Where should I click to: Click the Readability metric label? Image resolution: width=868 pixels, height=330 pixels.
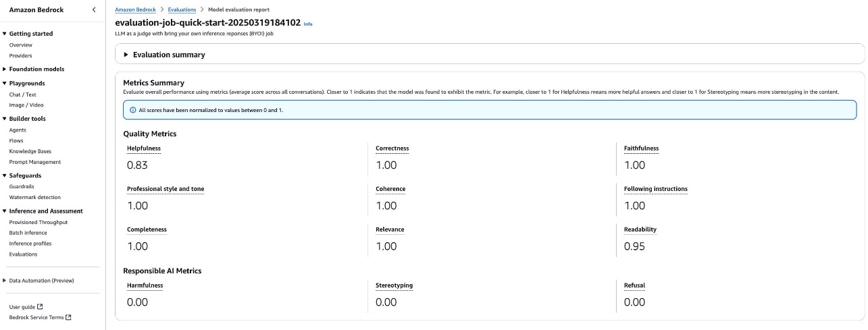tap(640, 229)
